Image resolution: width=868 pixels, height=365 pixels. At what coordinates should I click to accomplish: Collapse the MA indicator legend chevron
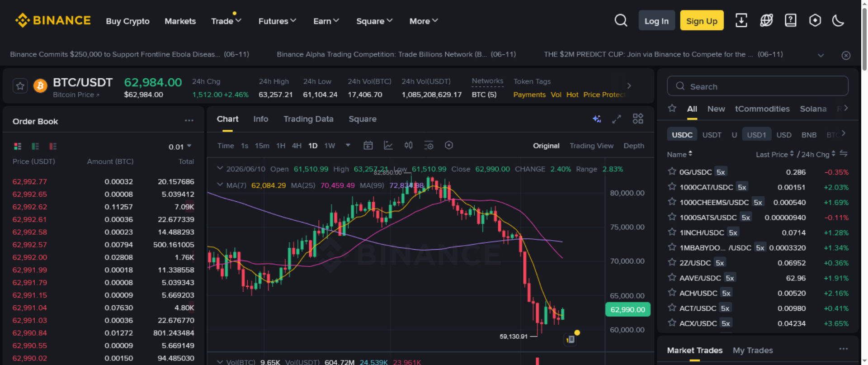(220, 185)
